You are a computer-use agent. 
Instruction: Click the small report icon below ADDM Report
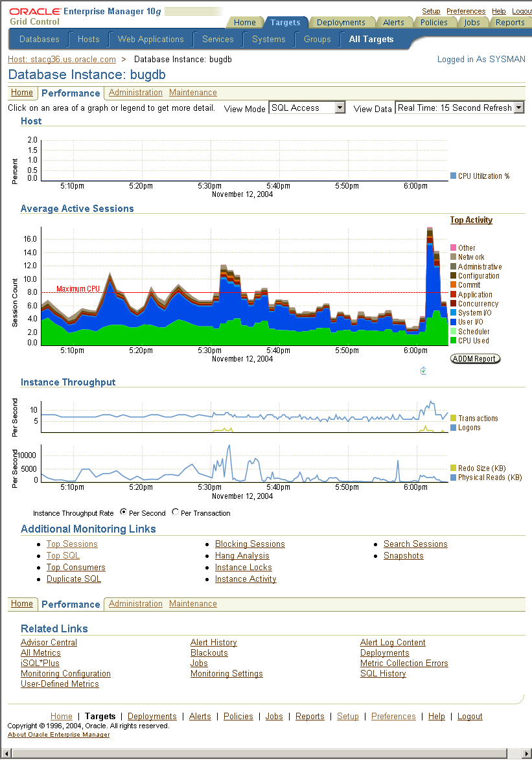[423, 371]
